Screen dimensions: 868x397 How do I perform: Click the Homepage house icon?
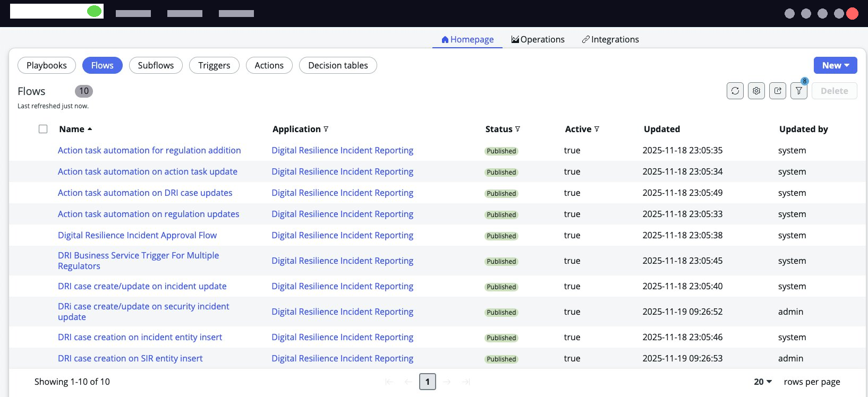445,40
